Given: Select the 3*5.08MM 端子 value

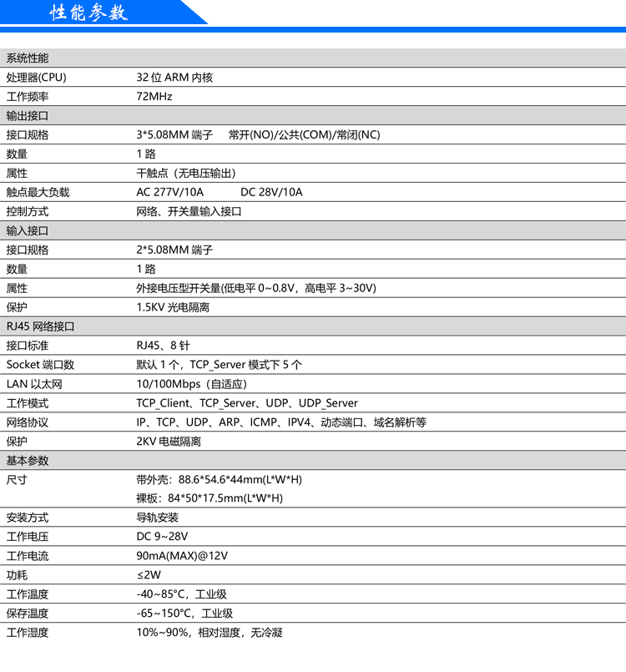Looking at the screenshot, I should [174, 135].
